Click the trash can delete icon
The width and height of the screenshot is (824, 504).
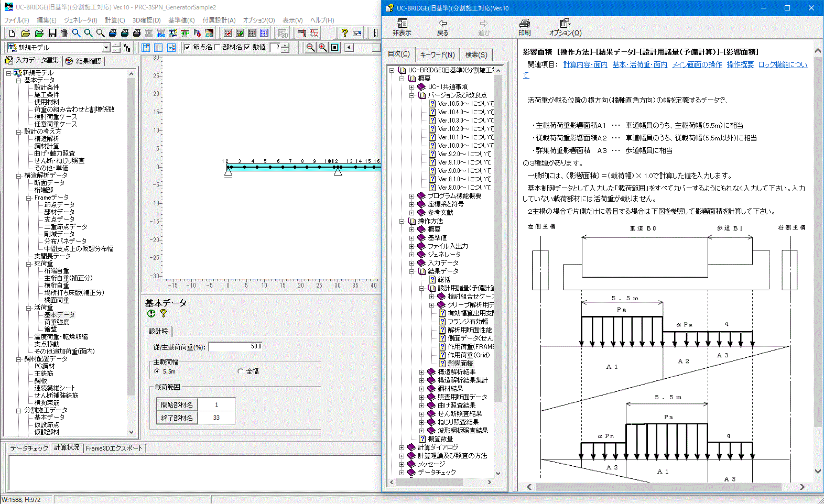coord(64,33)
